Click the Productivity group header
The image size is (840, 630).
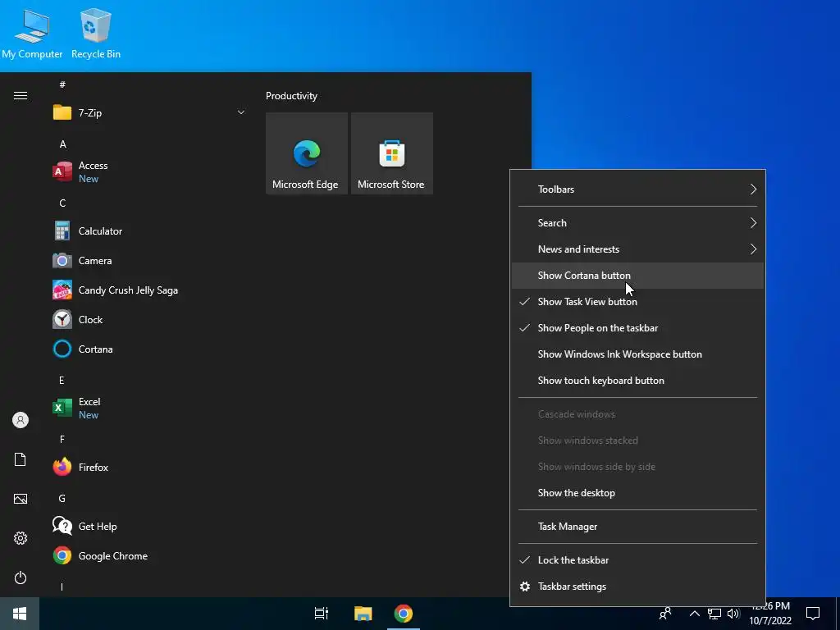(291, 96)
